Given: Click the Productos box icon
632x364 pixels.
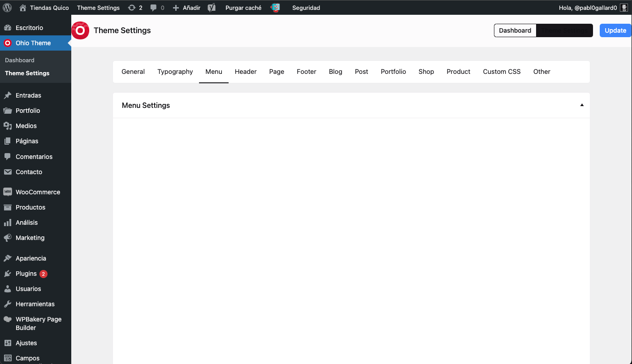Looking at the screenshot, I should pyautogui.click(x=8, y=207).
